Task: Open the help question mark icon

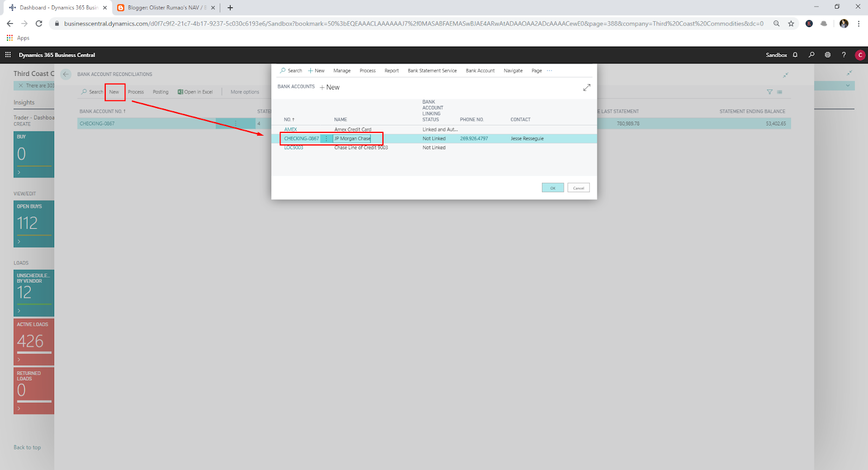Action: [844, 55]
